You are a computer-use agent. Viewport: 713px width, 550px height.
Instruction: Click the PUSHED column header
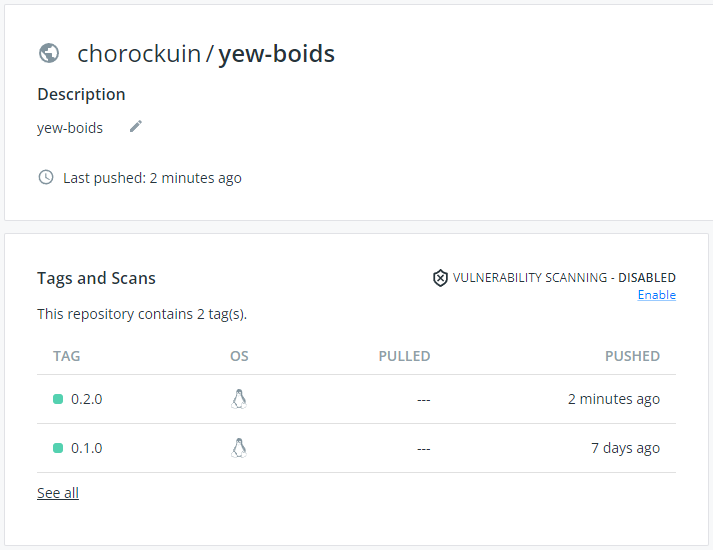[x=632, y=356]
